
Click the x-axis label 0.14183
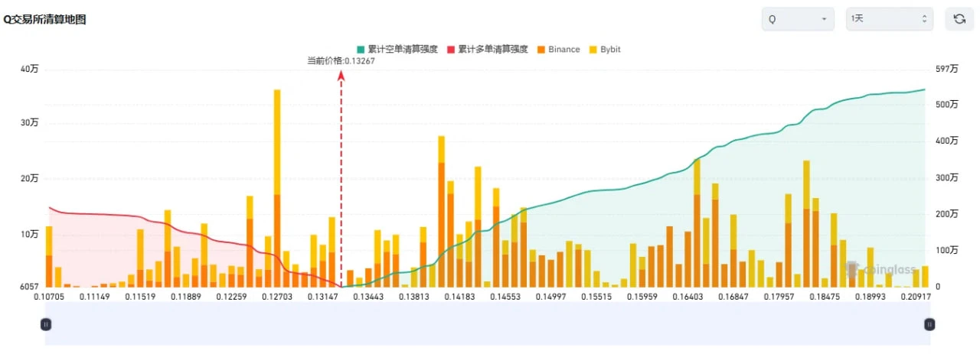(459, 296)
